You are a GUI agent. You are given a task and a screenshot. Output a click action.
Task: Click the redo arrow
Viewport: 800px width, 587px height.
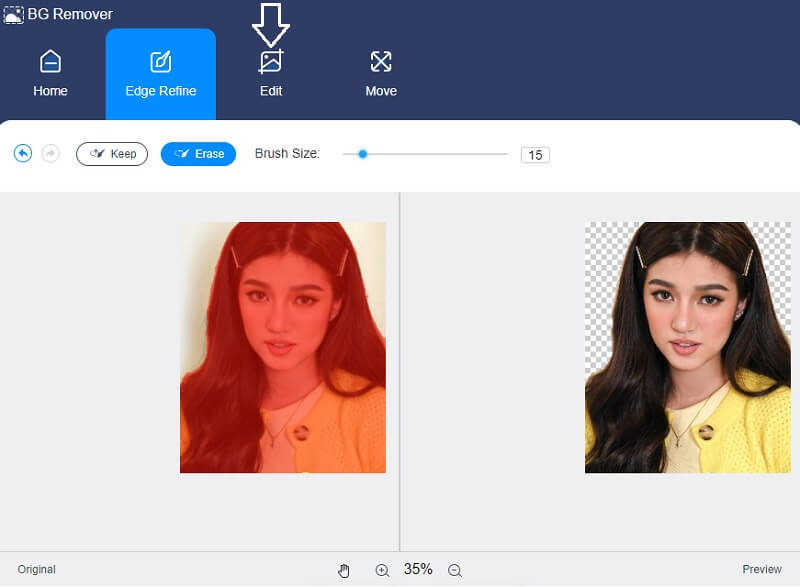pyautogui.click(x=47, y=153)
